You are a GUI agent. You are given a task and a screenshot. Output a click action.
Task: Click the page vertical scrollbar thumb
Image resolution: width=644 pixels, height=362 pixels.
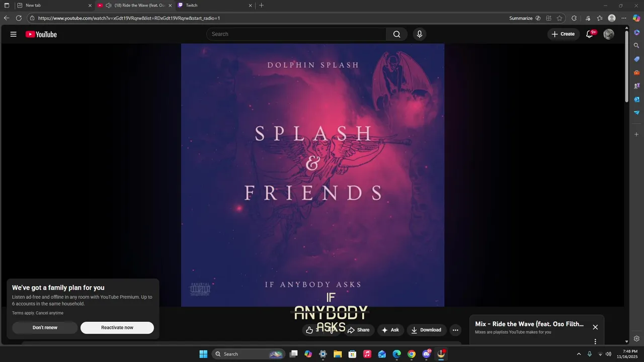[626, 65]
